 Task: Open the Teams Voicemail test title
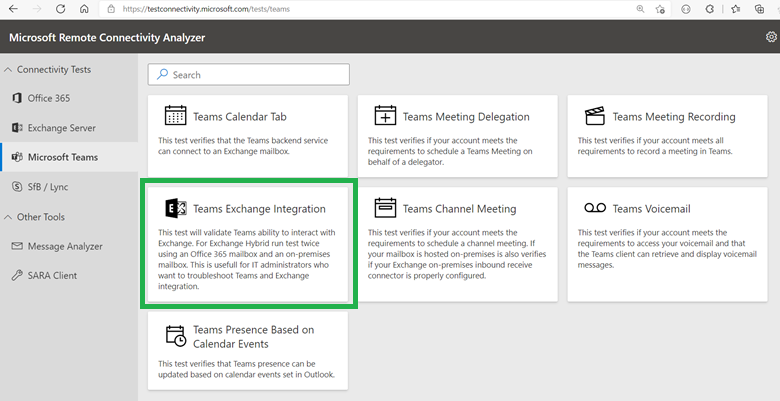click(x=652, y=209)
